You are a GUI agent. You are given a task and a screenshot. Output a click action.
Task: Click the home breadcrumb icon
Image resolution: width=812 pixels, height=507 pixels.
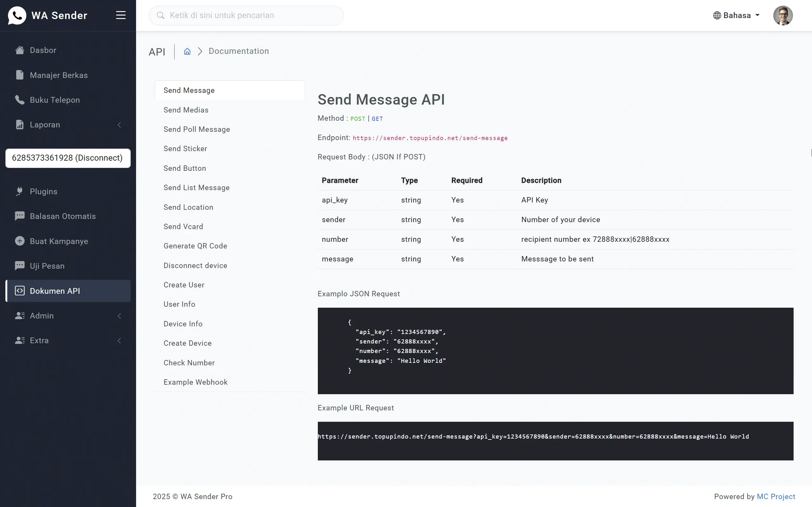pyautogui.click(x=187, y=51)
